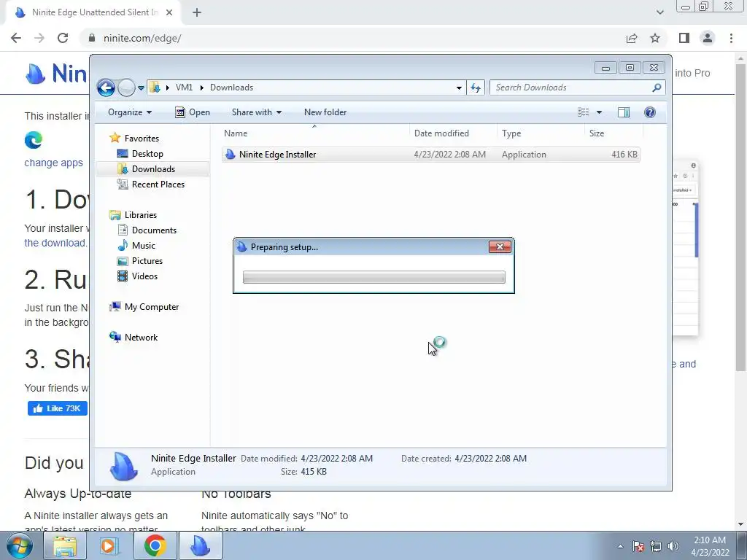Image resolution: width=747 pixels, height=560 pixels.
Task: Click the Facebook Like 73K button
Action: 57,408
